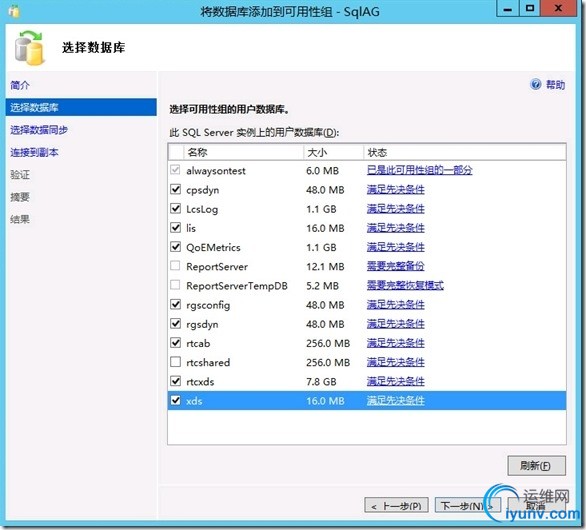Click the lis database name
The width and height of the screenshot is (586, 530).
pos(191,228)
